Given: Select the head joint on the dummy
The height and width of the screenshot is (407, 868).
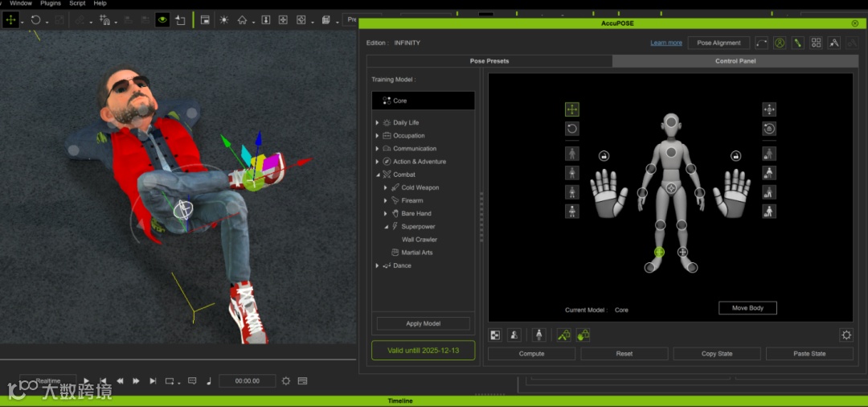Looking at the screenshot, I should [671, 124].
